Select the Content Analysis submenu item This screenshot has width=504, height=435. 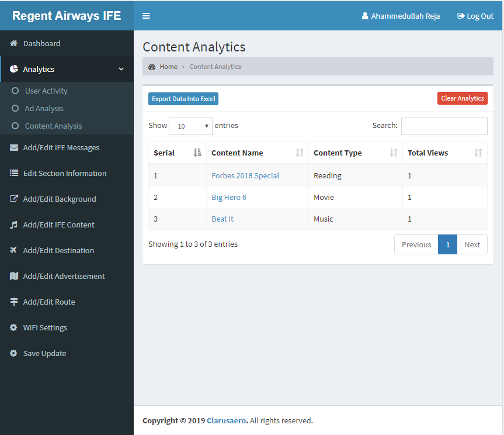(x=53, y=126)
